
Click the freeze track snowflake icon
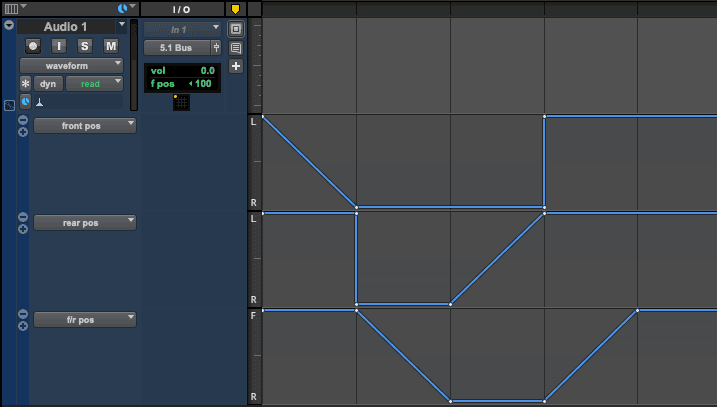(26, 84)
